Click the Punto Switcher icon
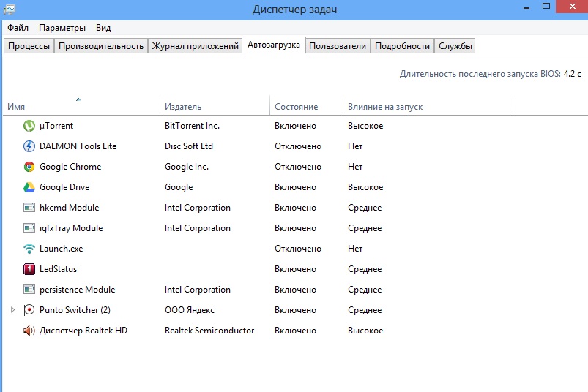 29,310
